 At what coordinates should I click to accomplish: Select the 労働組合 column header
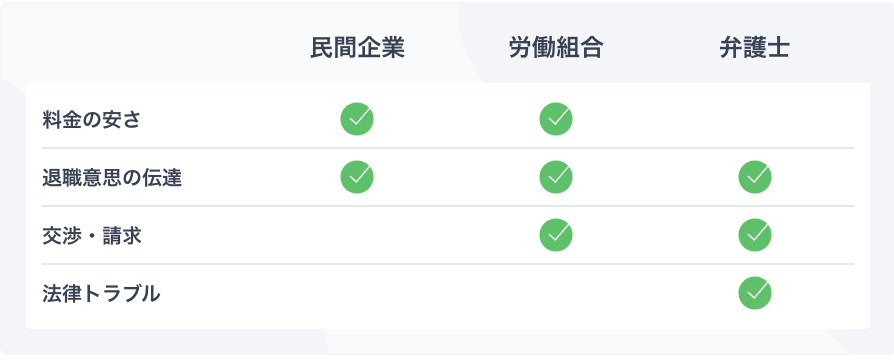coord(556,48)
